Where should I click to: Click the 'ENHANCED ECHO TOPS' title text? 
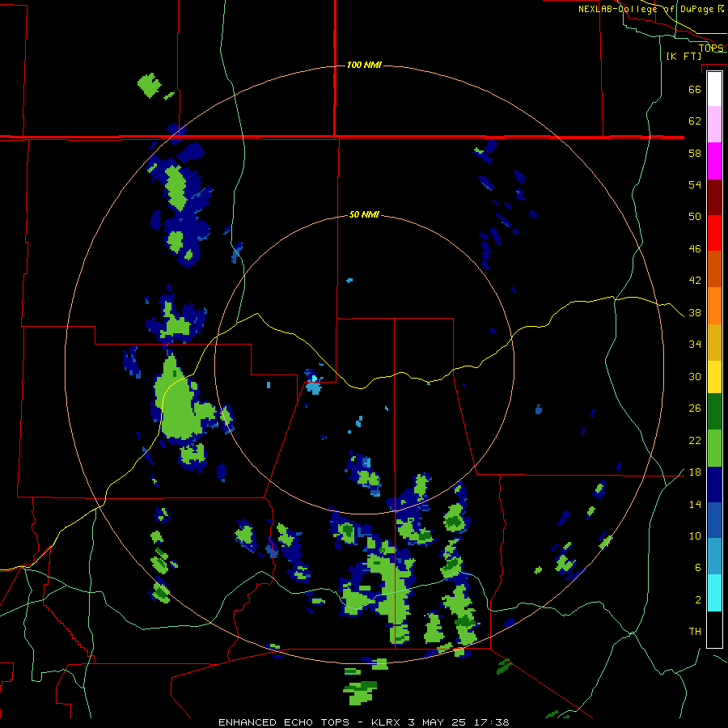tap(284, 722)
